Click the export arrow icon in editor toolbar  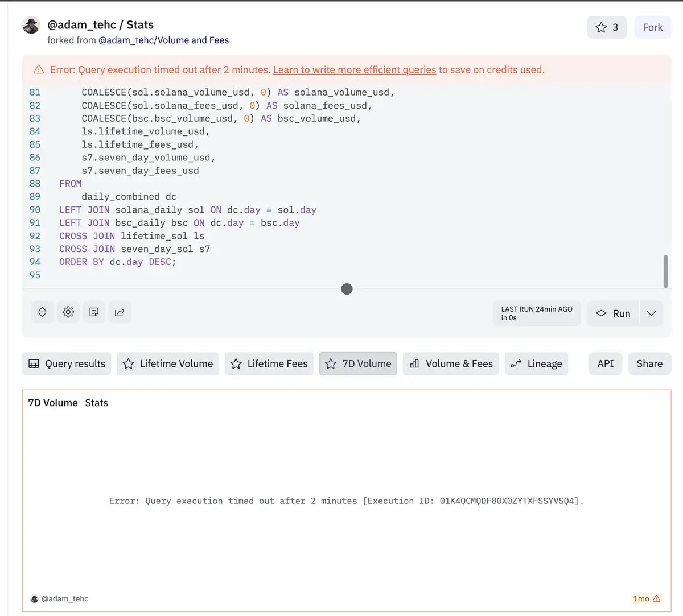pyautogui.click(x=120, y=312)
